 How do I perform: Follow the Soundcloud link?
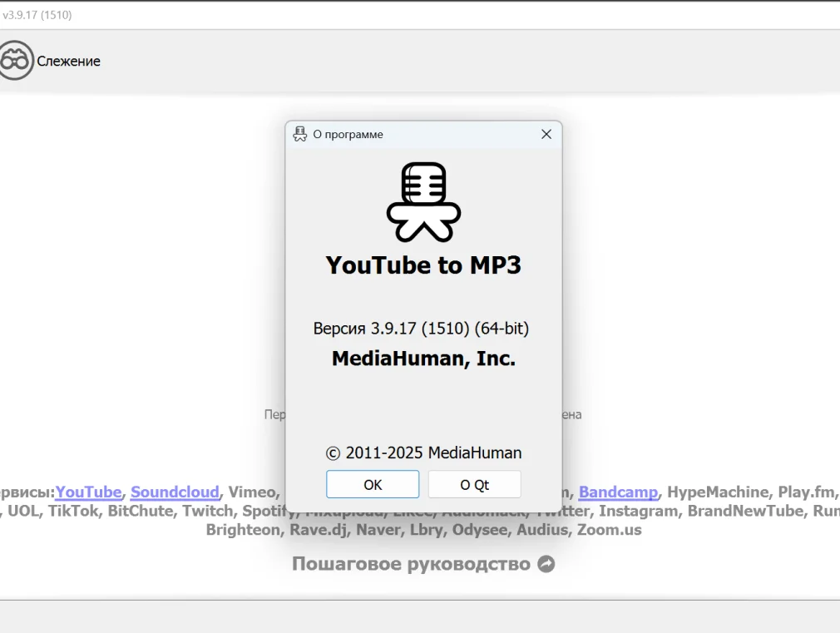click(x=175, y=492)
